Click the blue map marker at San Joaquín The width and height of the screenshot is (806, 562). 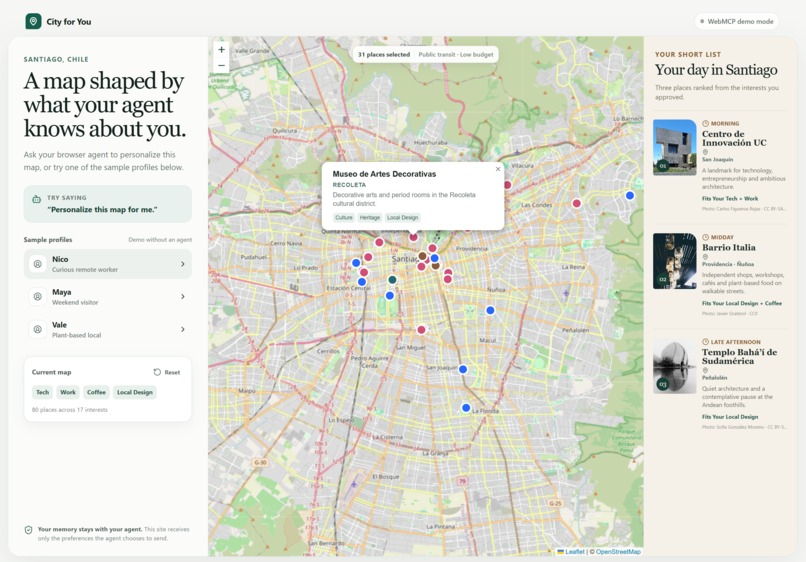463,369
